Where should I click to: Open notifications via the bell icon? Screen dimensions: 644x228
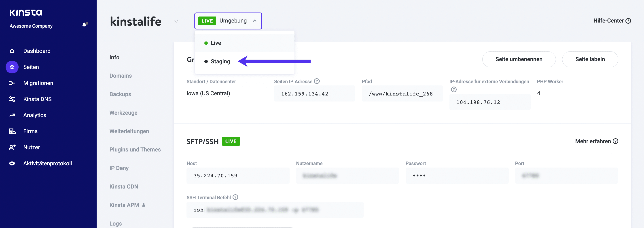click(84, 25)
